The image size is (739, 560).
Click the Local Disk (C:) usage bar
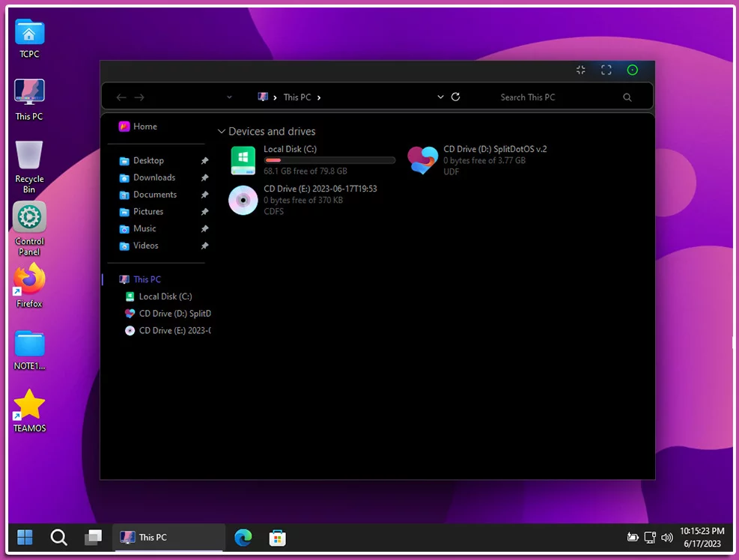coord(329,160)
